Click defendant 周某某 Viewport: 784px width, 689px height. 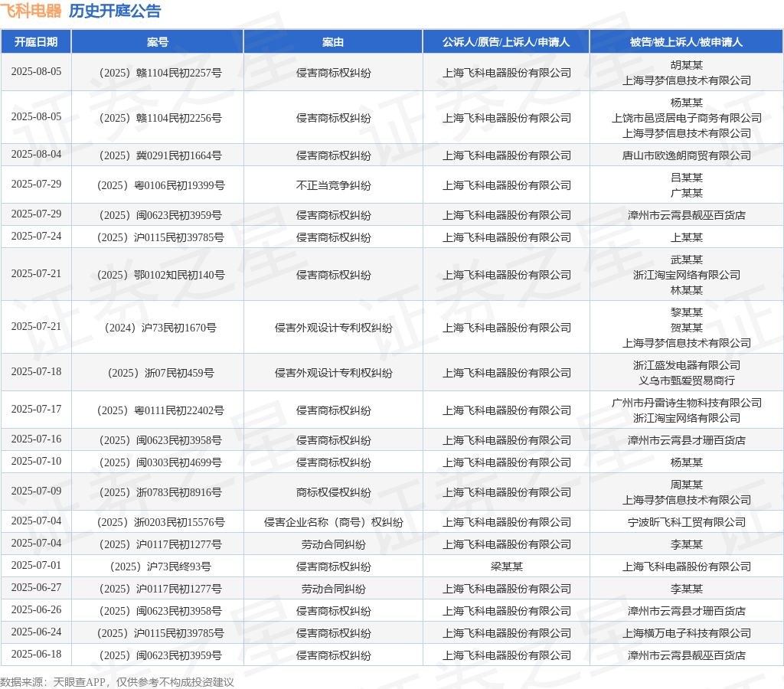[687, 485]
